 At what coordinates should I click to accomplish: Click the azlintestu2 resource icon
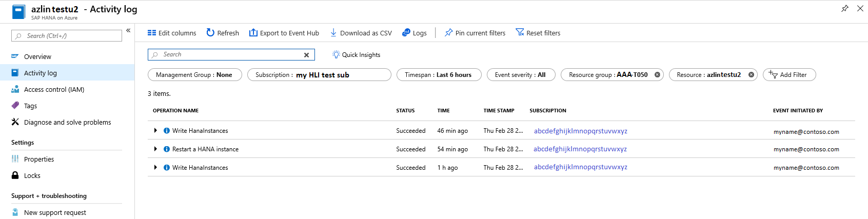pyautogui.click(x=18, y=12)
